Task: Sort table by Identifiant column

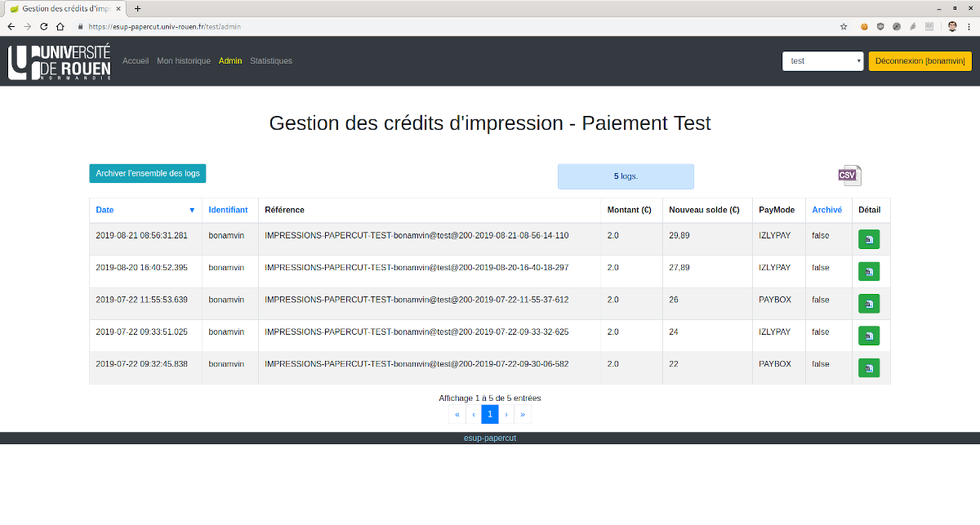Action: [228, 210]
